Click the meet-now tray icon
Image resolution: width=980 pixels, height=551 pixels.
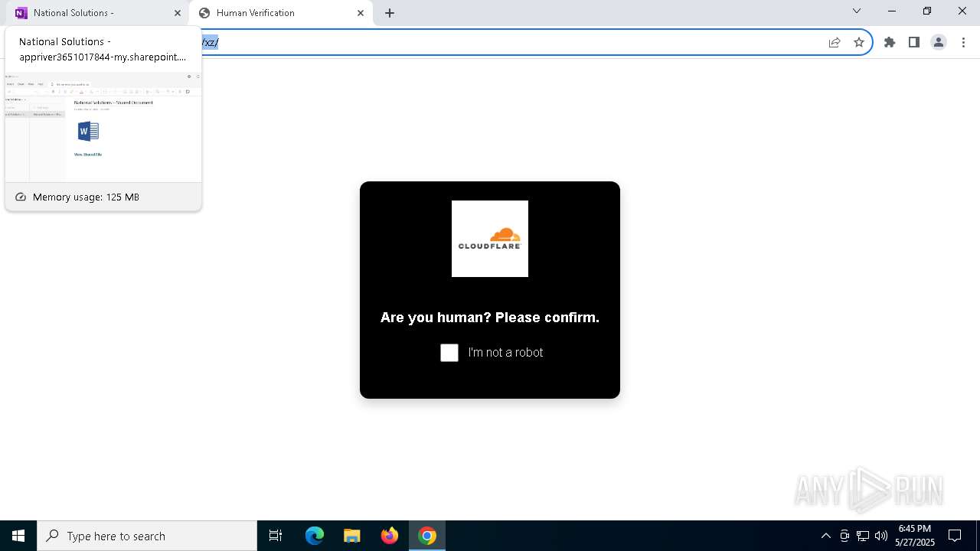[x=844, y=536]
